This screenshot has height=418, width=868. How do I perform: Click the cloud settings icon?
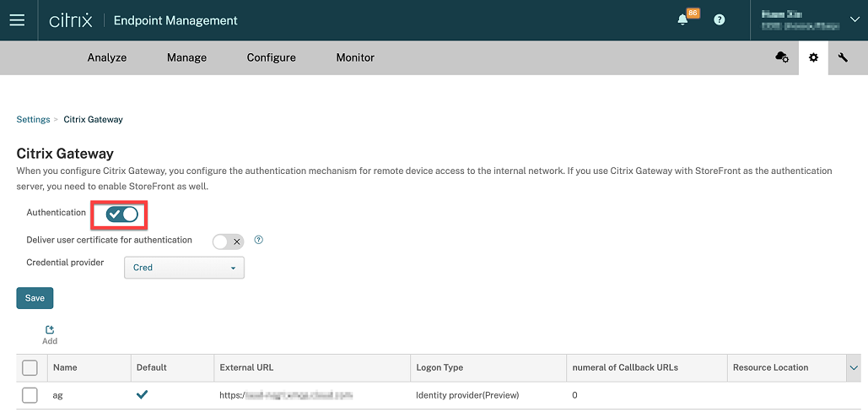coord(782,57)
